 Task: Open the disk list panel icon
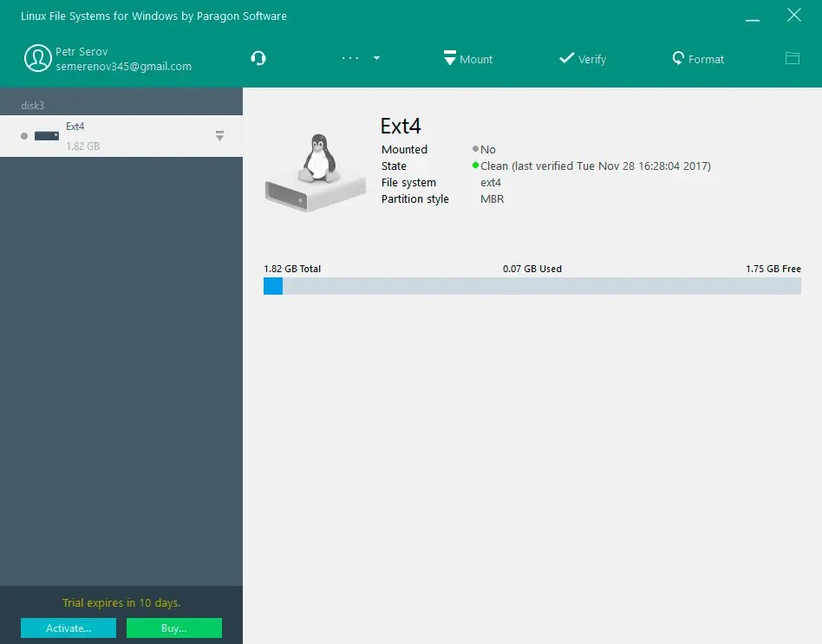792,58
